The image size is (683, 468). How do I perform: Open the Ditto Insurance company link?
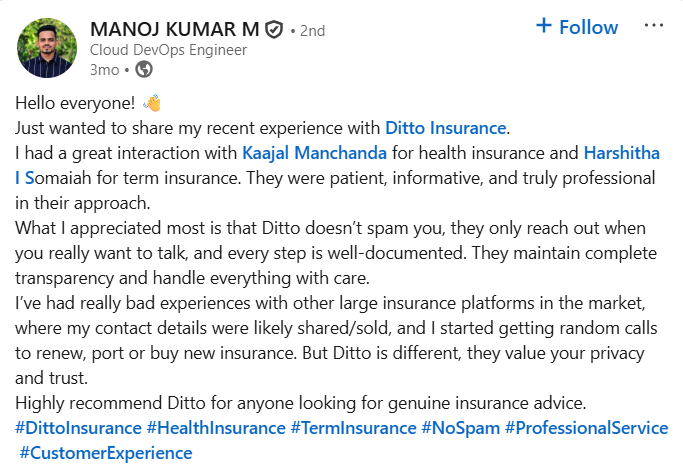coord(445,128)
